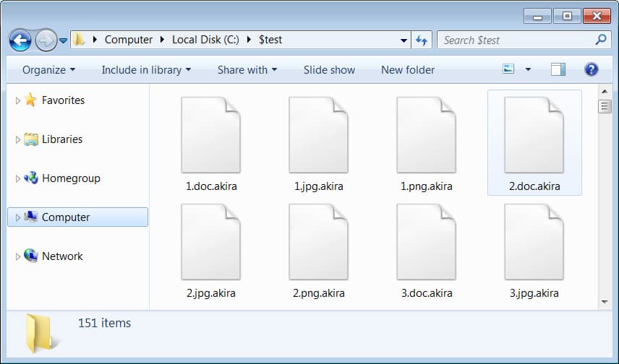Select Network in the navigation pane
This screenshot has height=364, width=619.
coord(62,256)
